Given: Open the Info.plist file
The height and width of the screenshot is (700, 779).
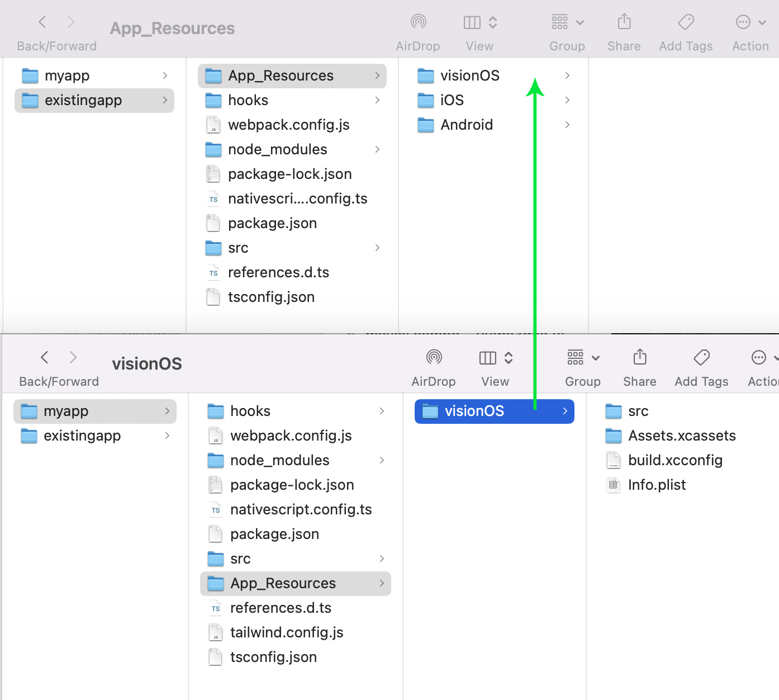Looking at the screenshot, I should pyautogui.click(x=657, y=485).
